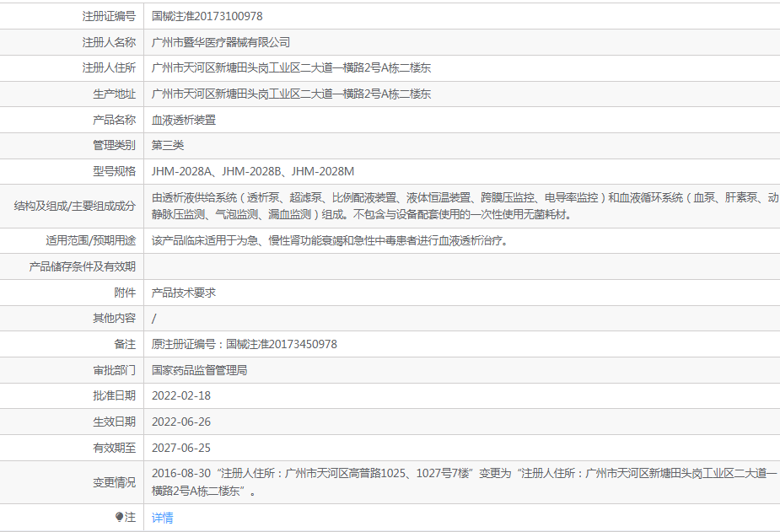Click the 型号规格 label
The height and width of the screenshot is (532, 780).
[115, 171]
